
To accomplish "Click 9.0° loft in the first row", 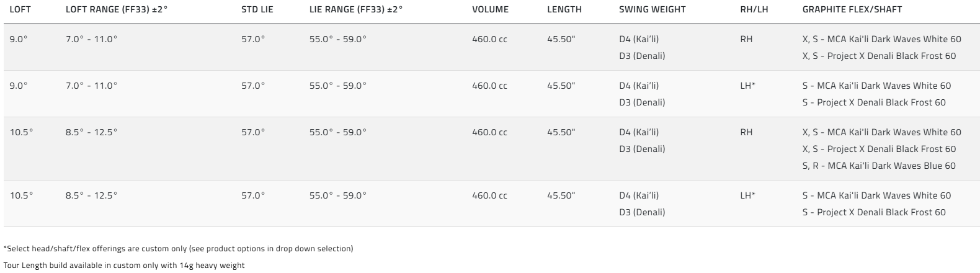I will coord(19,39).
